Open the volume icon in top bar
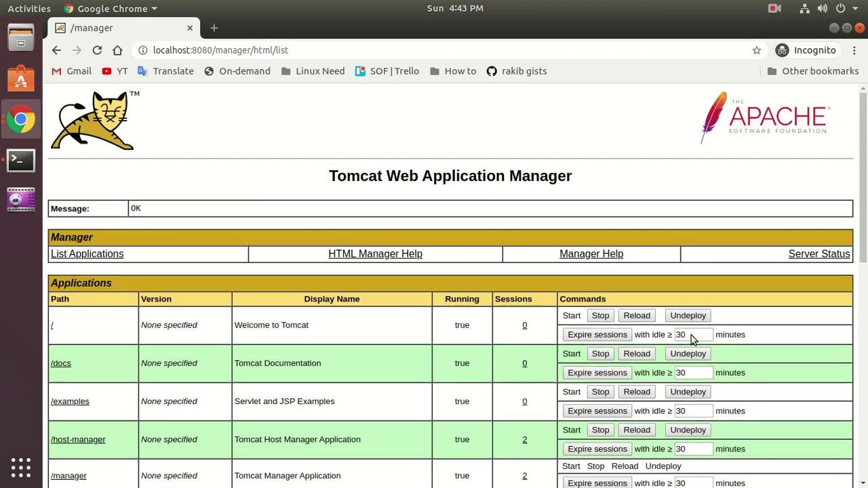This screenshot has width=868, height=488. [822, 8]
